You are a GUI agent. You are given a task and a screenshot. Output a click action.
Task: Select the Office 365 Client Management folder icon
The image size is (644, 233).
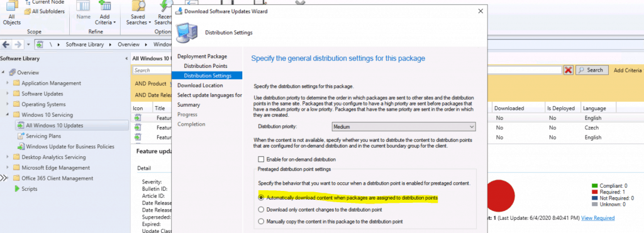click(16, 178)
